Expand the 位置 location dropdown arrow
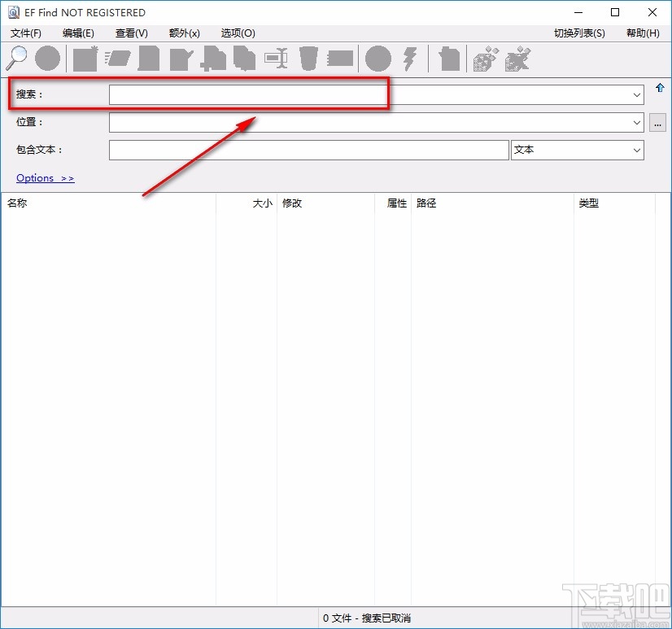672x629 pixels. click(x=636, y=123)
